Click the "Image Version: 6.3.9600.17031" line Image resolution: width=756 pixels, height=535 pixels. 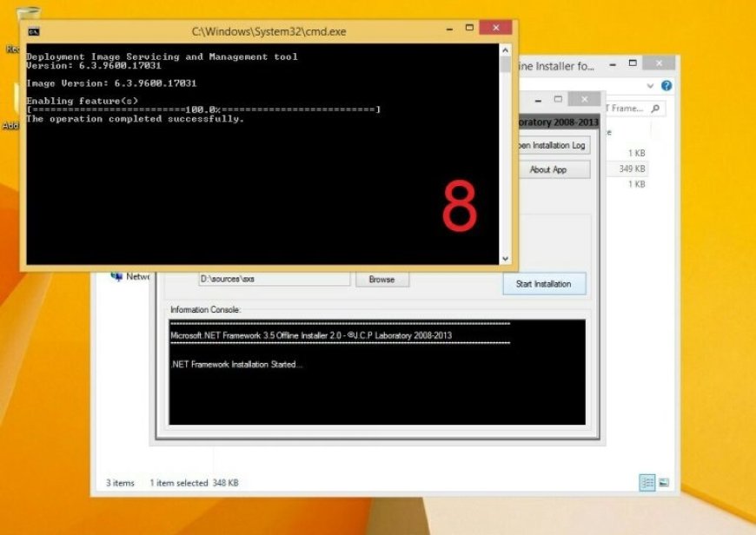coord(111,83)
